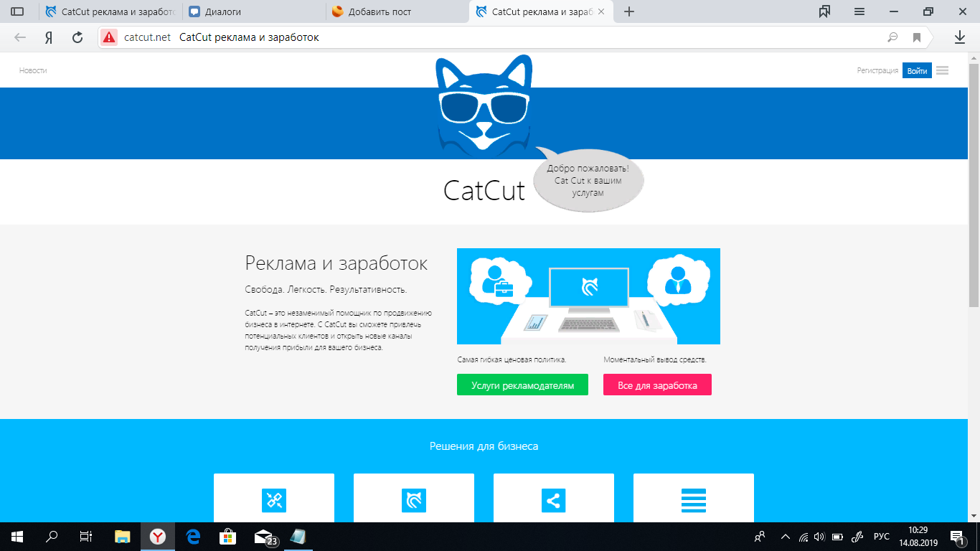Image resolution: width=980 pixels, height=551 pixels.
Task: Click the Войти button
Action: coord(917,70)
